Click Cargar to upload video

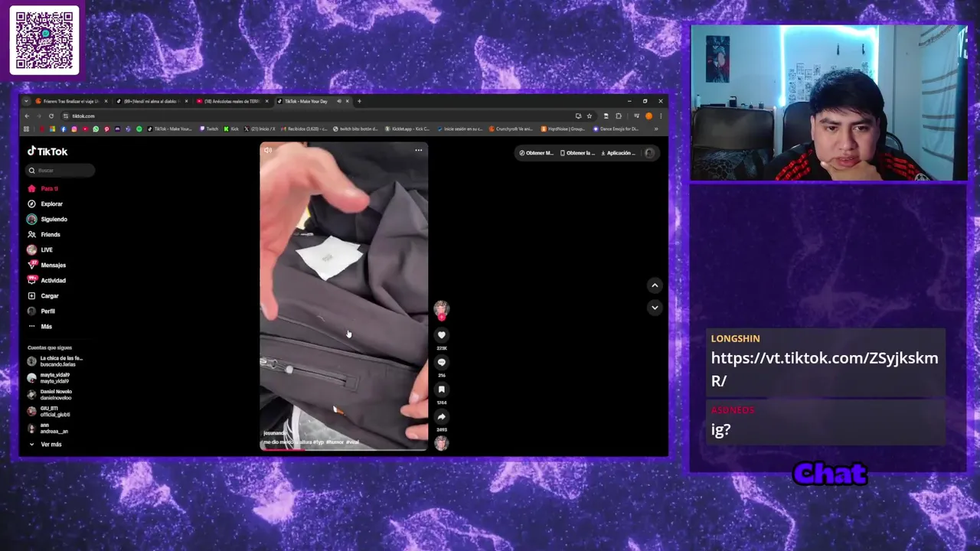click(x=44, y=295)
